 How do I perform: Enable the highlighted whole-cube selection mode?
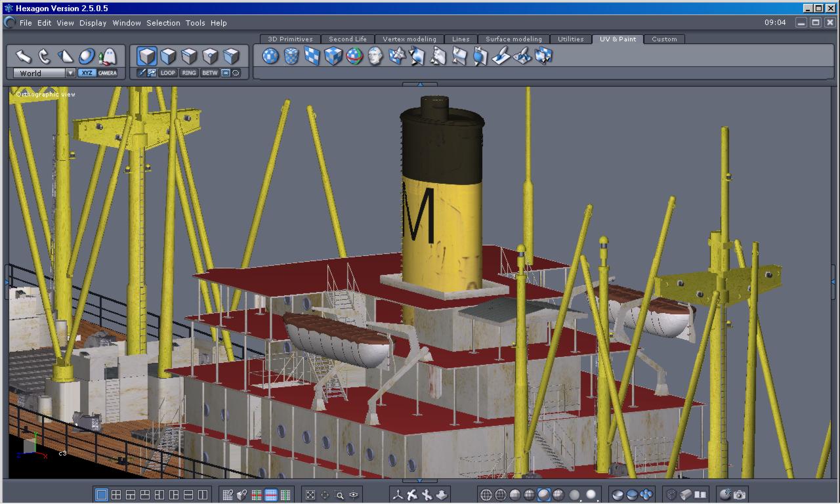[x=147, y=56]
